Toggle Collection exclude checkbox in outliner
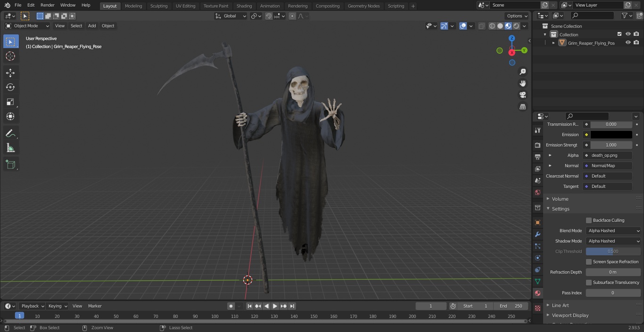 coord(619,34)
